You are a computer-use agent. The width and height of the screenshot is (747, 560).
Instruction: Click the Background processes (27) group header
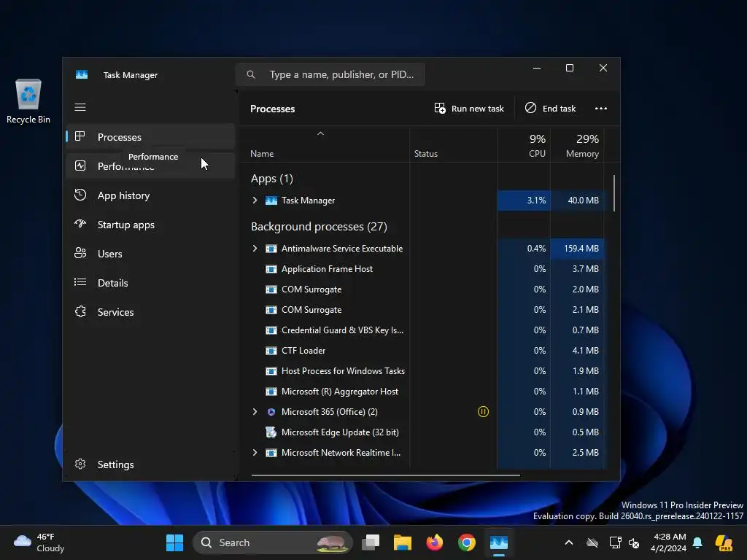[320, 227]
